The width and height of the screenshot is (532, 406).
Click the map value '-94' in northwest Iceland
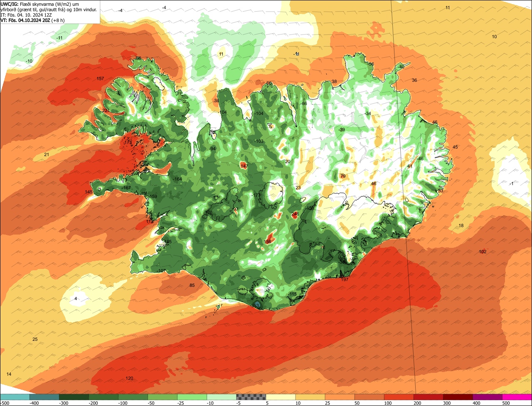click(x=212, y=149)
